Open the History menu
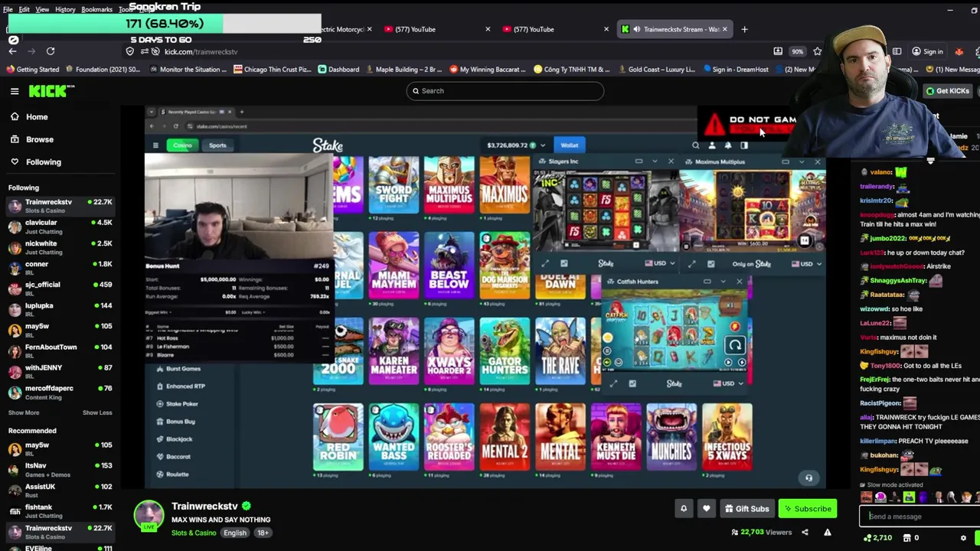The width and height of the screenshot is (980, 551). [65, 9]
